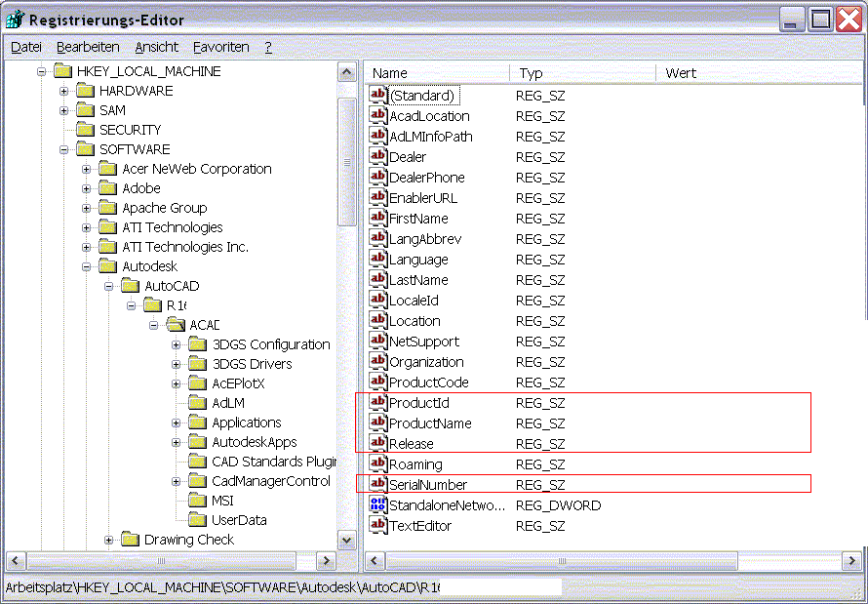The width and height of the screenshot is (868, 604).
Task: Expand the Drawing Check key
Action: 108,540
